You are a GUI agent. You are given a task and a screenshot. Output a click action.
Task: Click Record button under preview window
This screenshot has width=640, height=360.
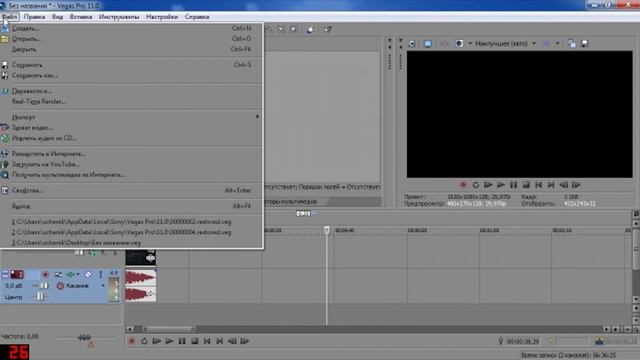point(463,185)
